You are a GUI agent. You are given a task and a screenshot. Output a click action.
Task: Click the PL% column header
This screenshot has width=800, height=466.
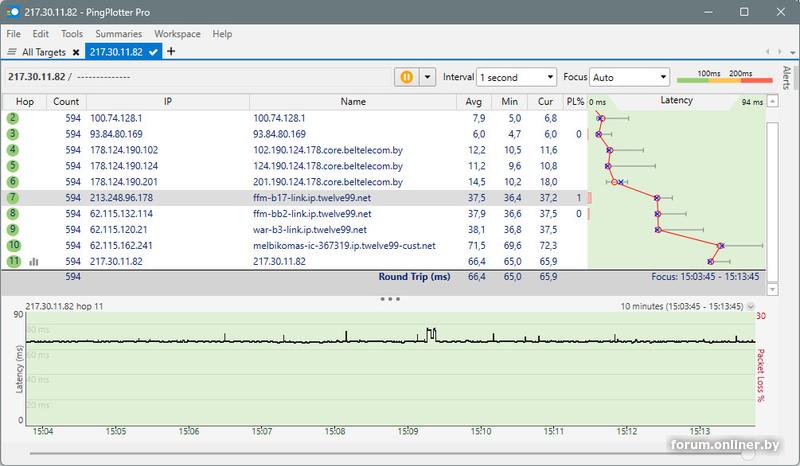click(575, 102)
